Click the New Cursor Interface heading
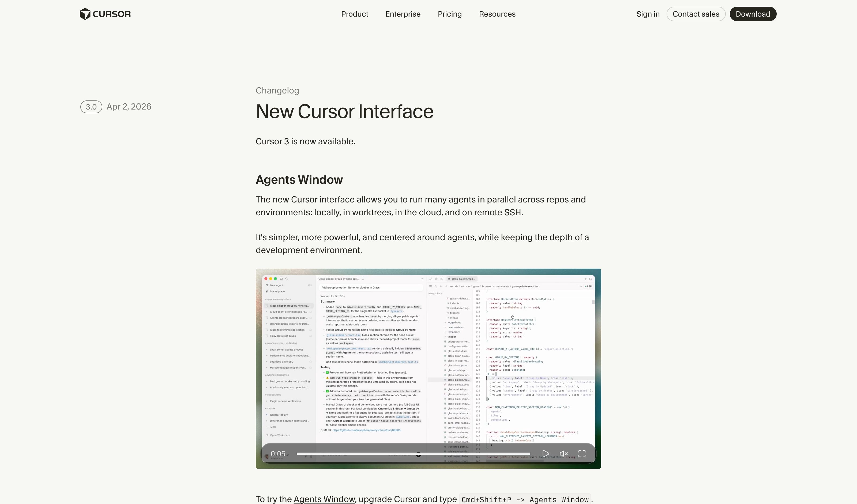 (x=344, y=112)
